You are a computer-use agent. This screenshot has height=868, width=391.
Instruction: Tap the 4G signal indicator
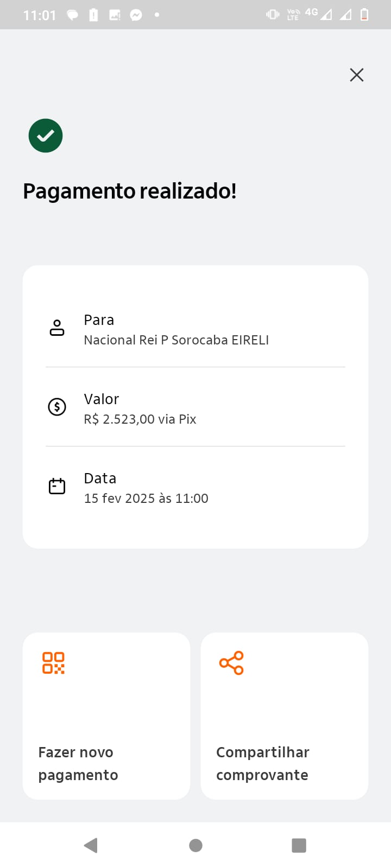tap(312, 12)
